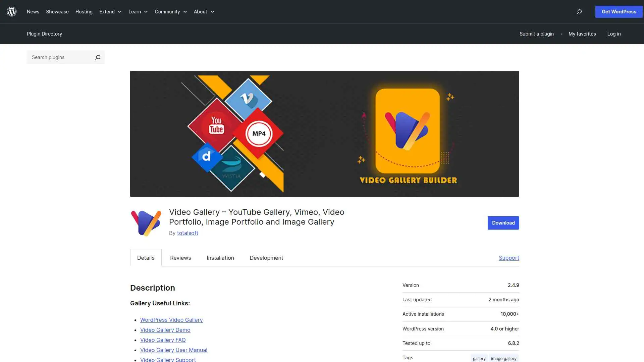This screenshot has width=644, height=362.
Task: Follow the Support link
Action: point(509,258)
